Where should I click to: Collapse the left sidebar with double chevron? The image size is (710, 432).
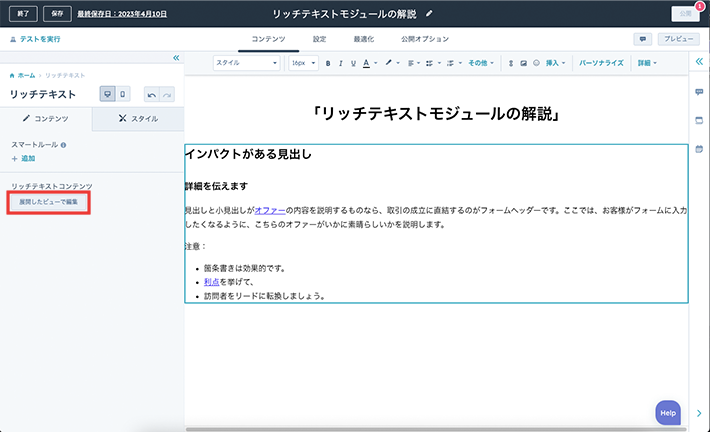click(176, 58)
